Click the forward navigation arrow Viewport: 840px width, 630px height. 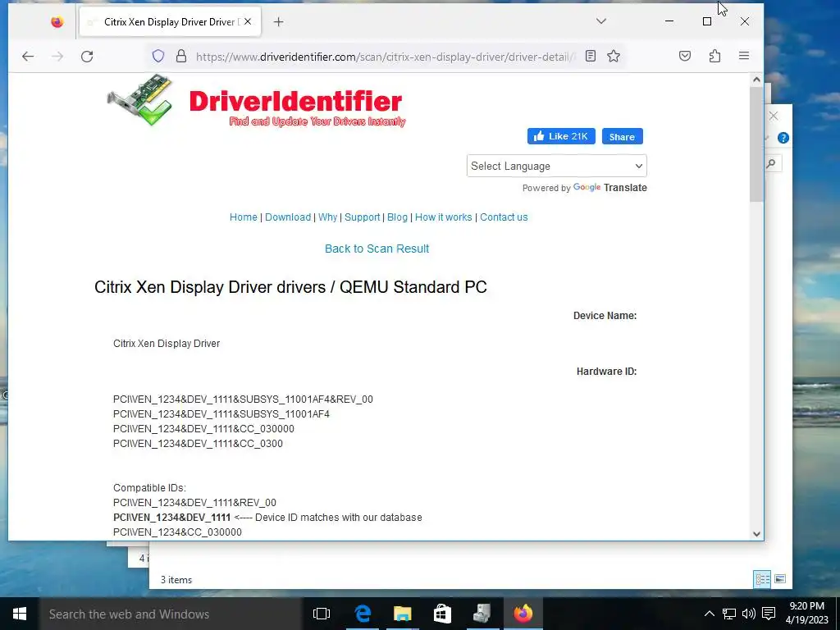point(57,57)
